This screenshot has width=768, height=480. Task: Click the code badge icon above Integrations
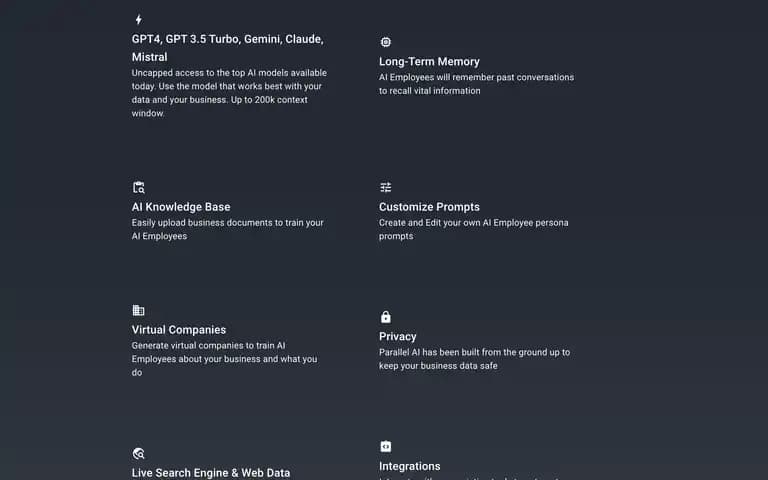[386, 447]
